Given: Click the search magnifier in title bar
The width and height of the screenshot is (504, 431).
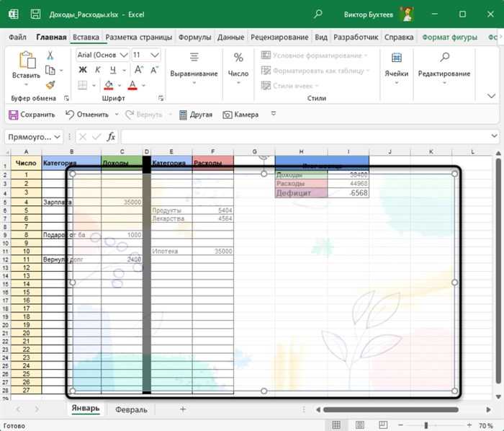Looking at the screenshot, I should tap(318, 14).
